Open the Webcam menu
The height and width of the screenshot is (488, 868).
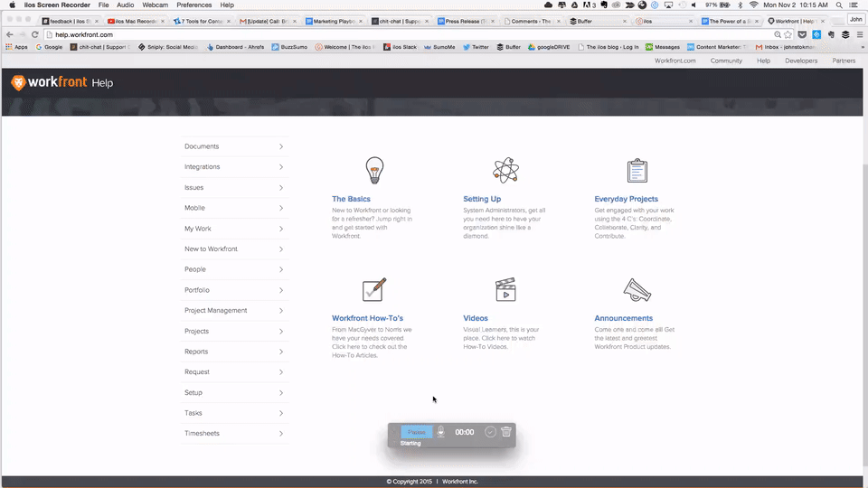click(x=155, y=5)
